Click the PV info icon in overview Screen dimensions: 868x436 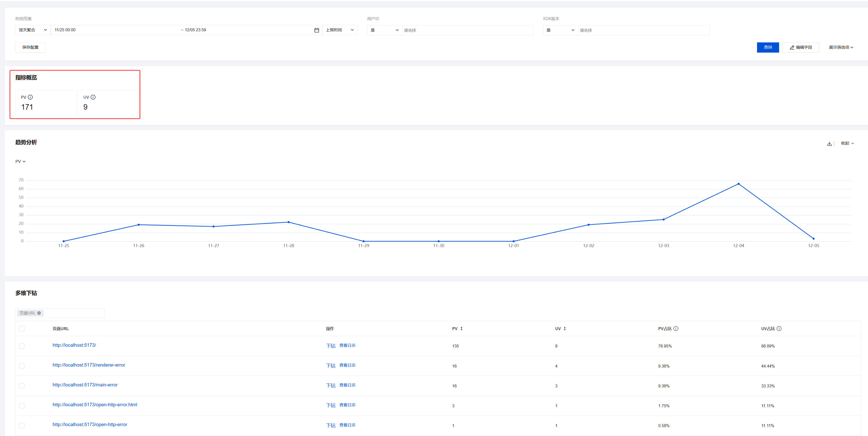30,97
